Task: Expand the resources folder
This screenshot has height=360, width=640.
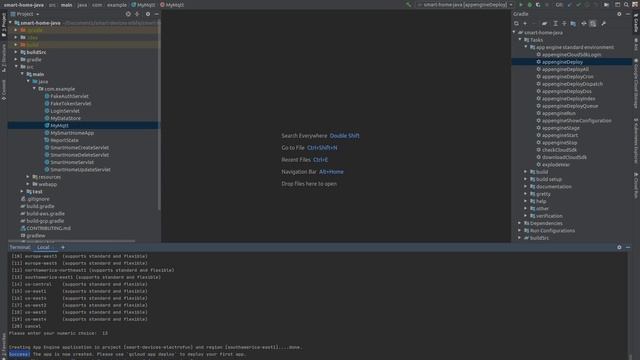Action: pos(28,177)
